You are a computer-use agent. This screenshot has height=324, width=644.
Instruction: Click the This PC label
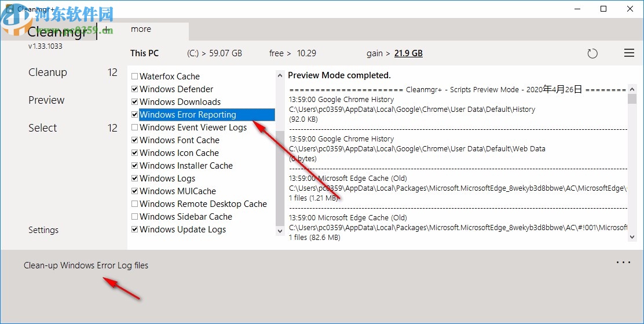(145, 53)
